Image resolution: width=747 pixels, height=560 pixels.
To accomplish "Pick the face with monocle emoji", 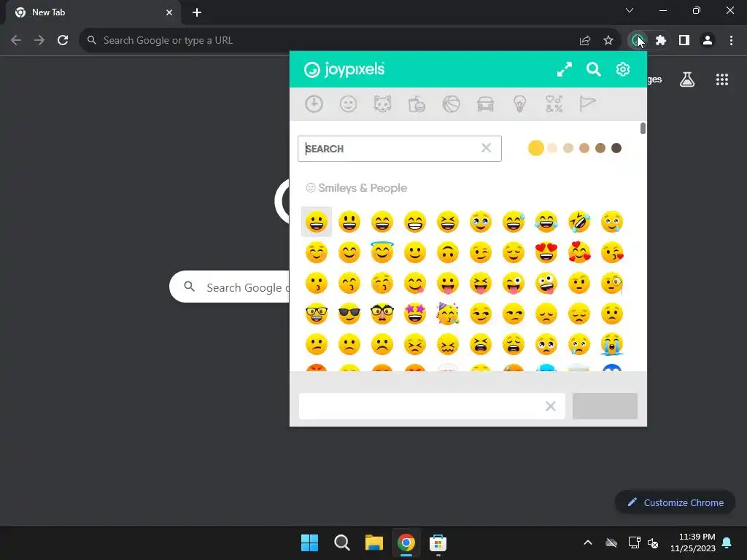I will point(612,284).
